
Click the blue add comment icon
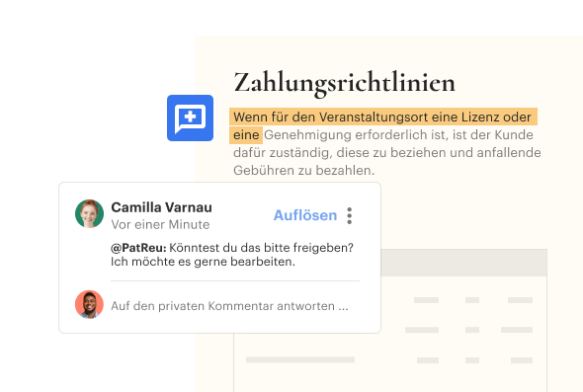[190, 118]
